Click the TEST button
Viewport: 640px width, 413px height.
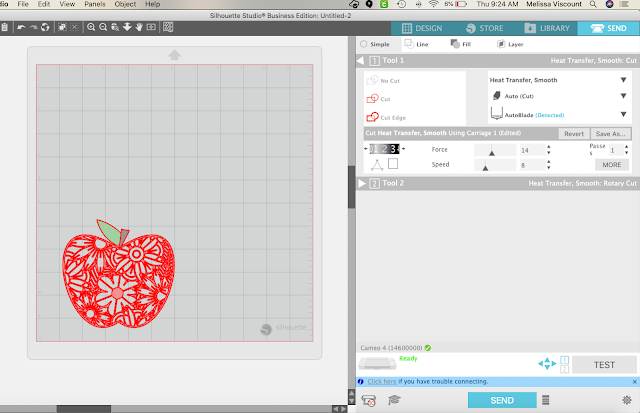pyautogui.click(x=604, y=365)
